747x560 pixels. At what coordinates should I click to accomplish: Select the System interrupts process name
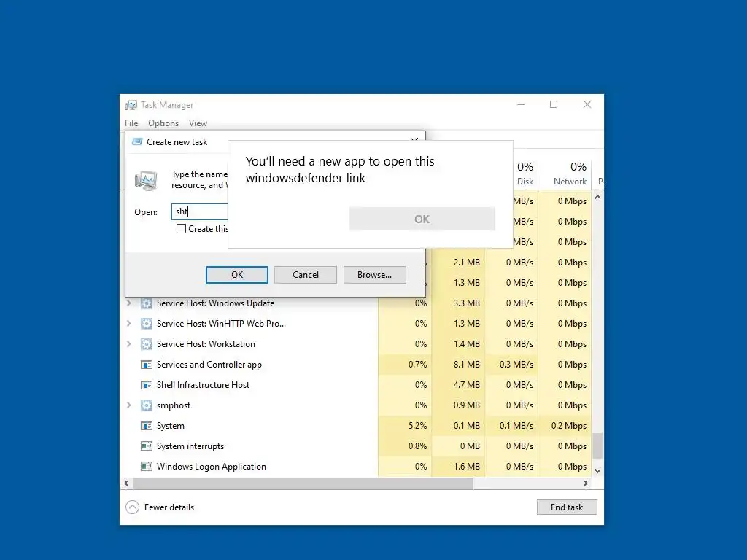(x=190, y=446)
